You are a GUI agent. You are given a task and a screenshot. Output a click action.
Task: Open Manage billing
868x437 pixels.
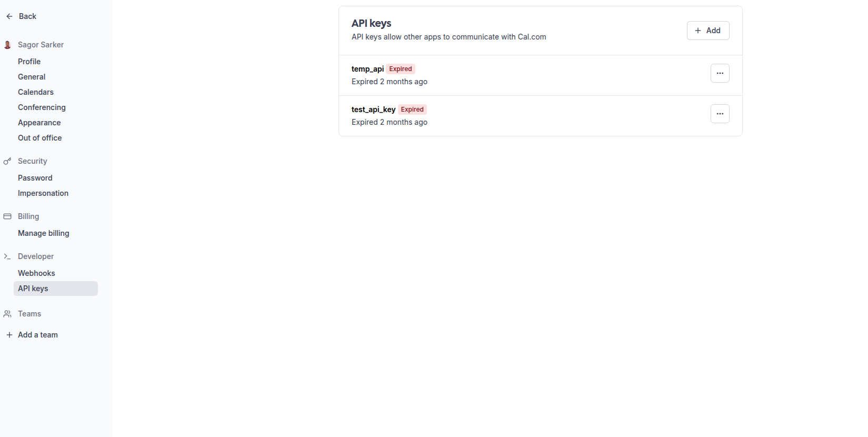tap(44, 233)
